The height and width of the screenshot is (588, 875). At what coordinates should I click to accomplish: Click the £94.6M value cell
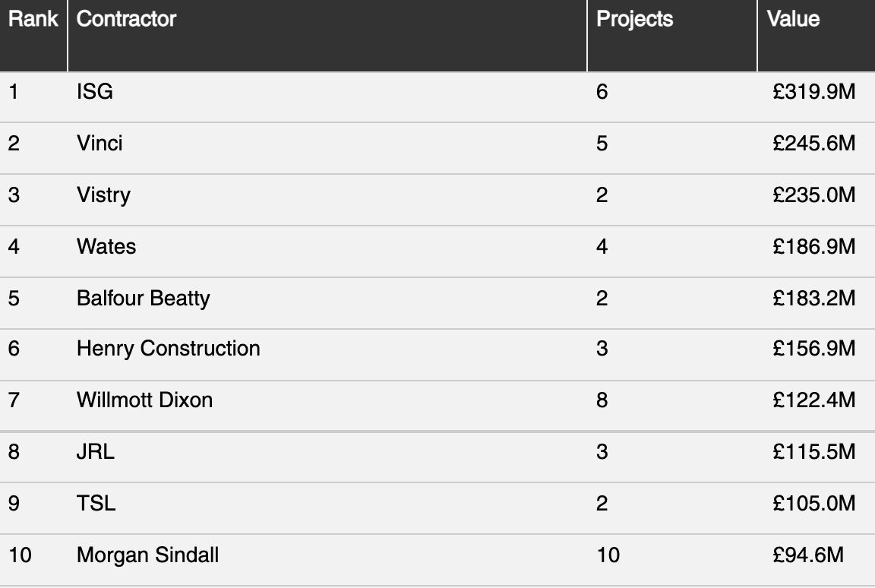click(808, 555)
